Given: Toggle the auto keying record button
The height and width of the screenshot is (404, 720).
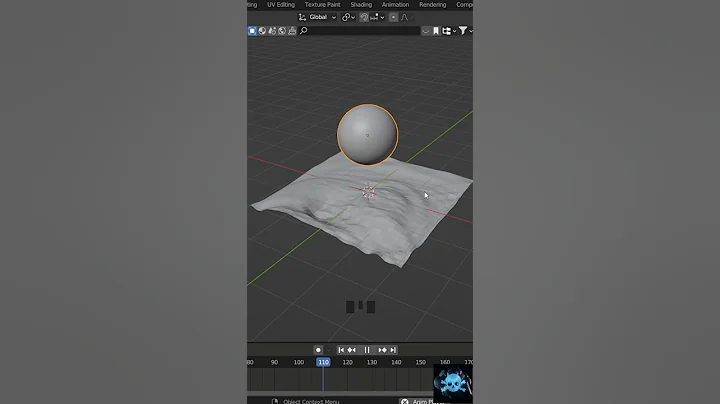Looking at the screenshot, I should (318, 350).
